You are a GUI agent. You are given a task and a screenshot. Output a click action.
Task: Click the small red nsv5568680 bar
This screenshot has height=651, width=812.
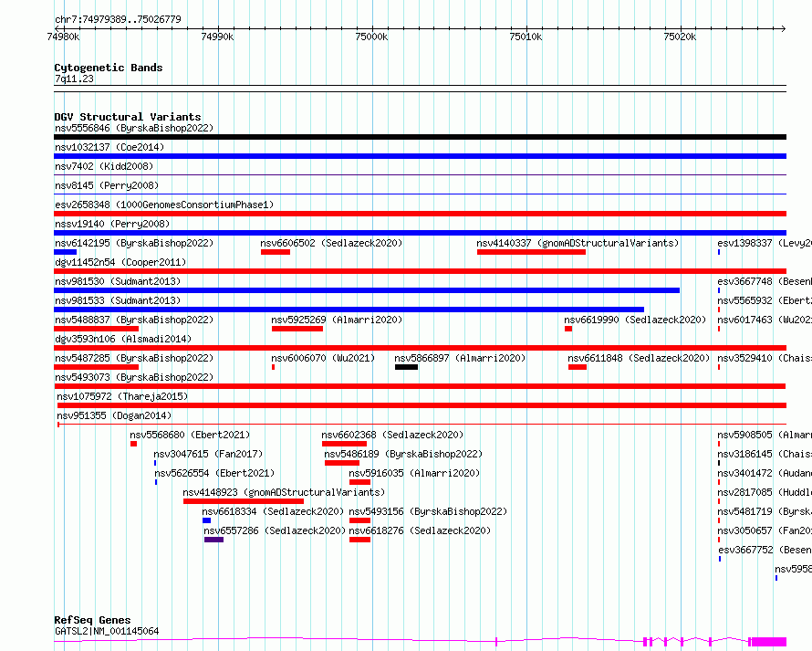point(133,444)
